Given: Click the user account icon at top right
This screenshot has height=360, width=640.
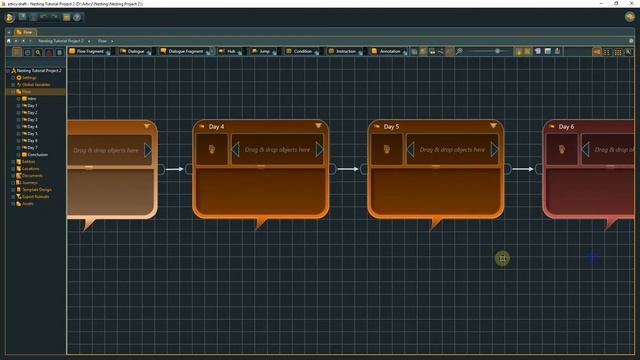Looking at the screenshot, I should (x=630, y=17).
